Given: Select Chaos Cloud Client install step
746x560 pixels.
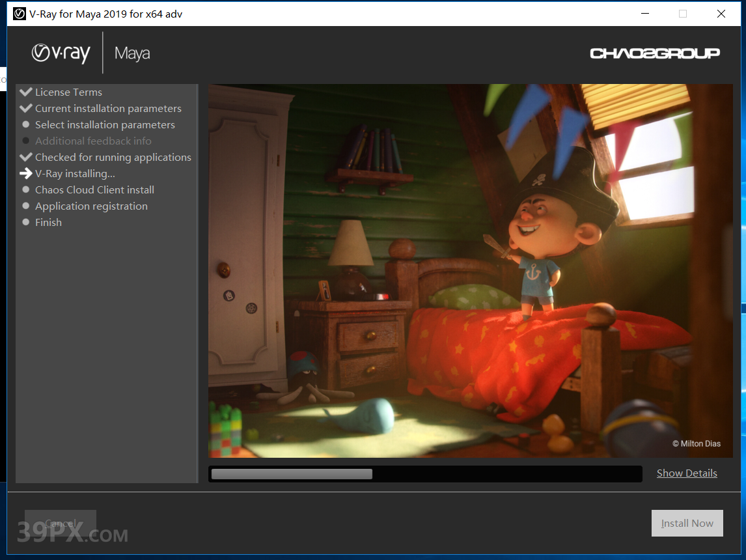Looking at the screenshot, I should pyautogui.click(x=94, y=190).
